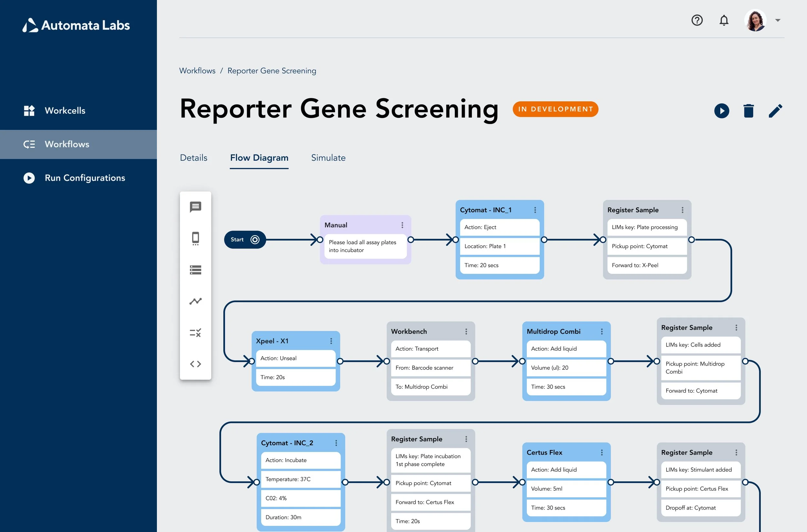
Task: Click the help question mark icon
Action: point(697,20)
